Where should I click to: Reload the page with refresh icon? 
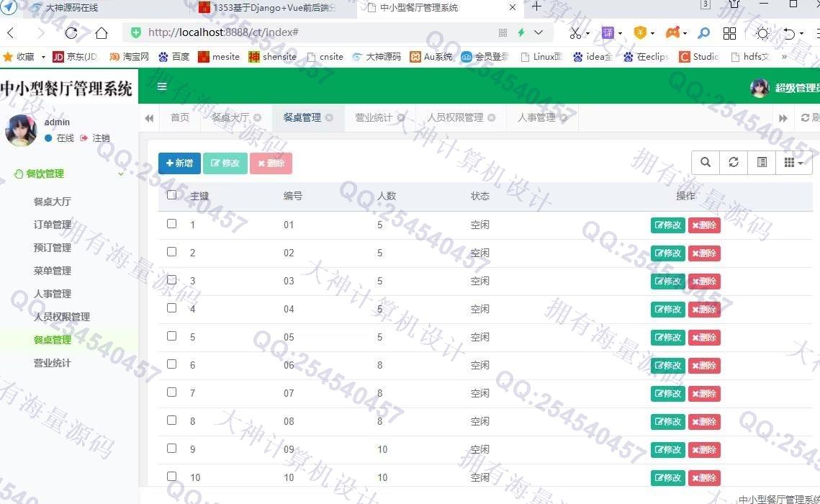(x=71, y=33)
